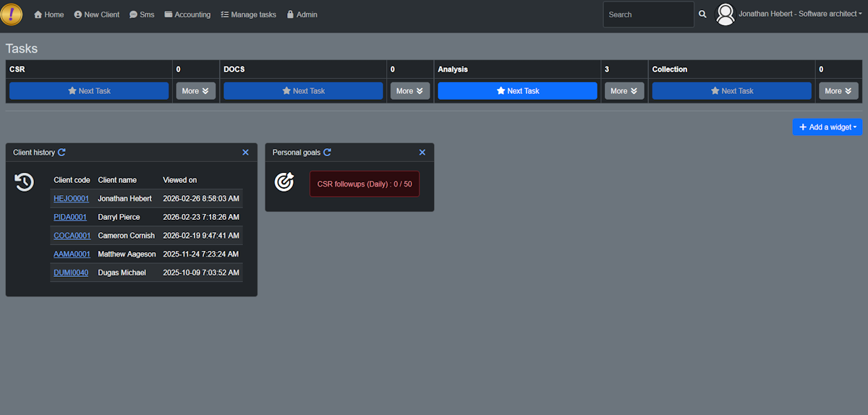Screen dimensions: 868x415
Task: Click timestamp 2025-10-09 7:03:52 AM
Action: 201,273
